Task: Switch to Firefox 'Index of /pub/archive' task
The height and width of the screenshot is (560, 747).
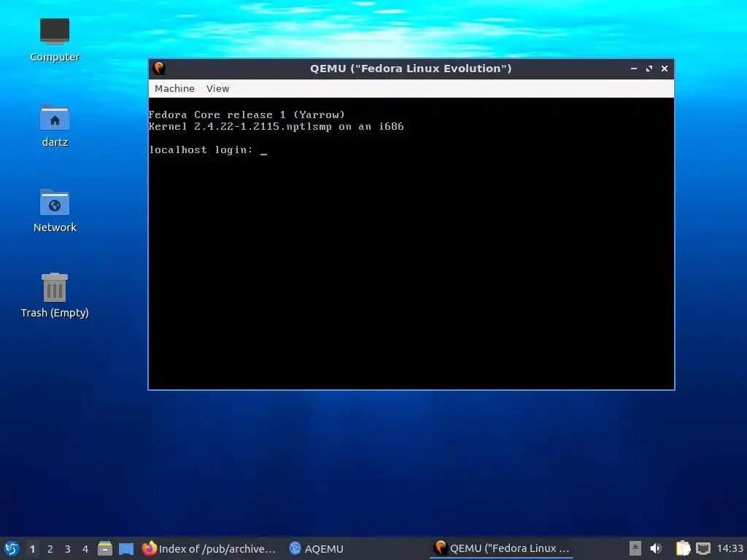Action: tap(209, 548)
